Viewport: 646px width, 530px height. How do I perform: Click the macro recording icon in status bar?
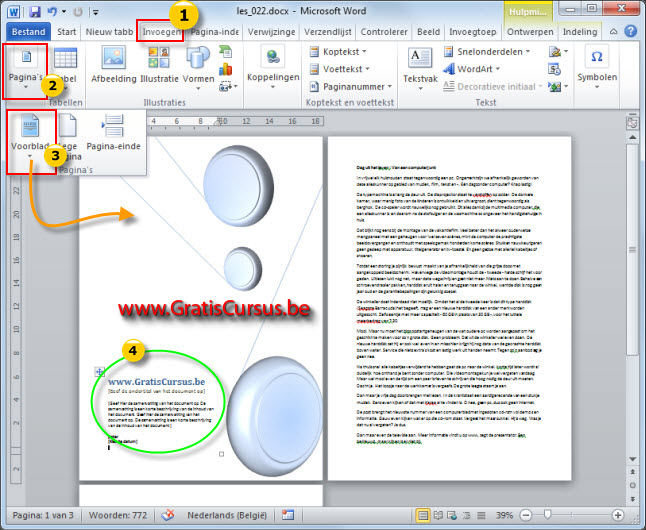point(288,515)
